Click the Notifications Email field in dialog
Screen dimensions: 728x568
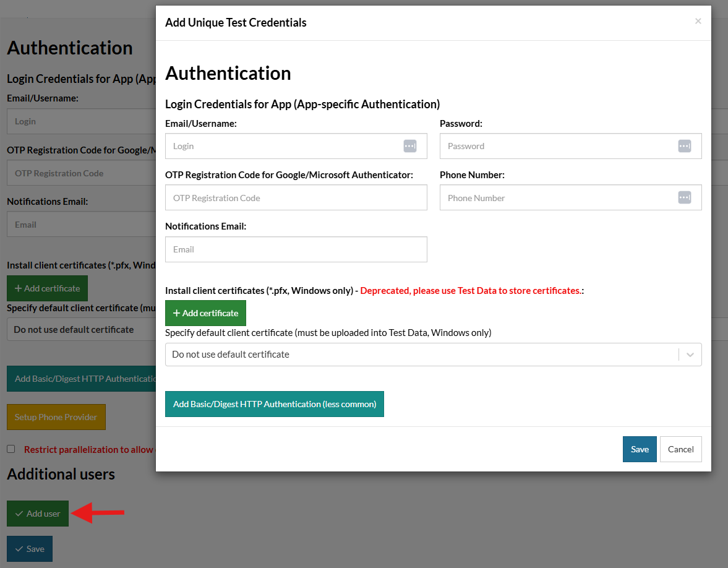point(296,249)
